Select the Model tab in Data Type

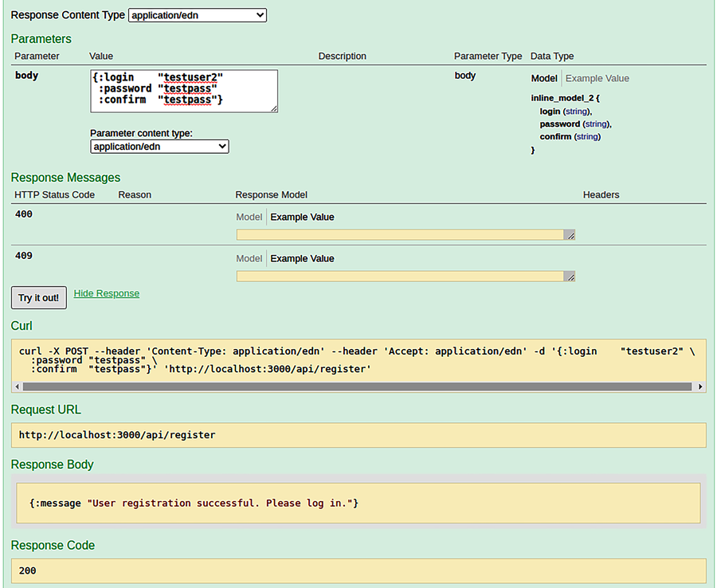[x=543, y=78]
